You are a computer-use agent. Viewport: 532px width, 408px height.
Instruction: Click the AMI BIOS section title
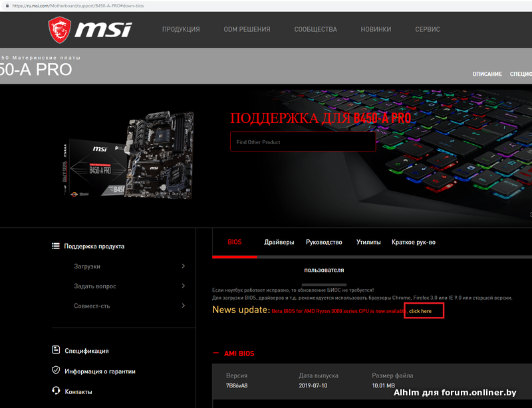(239, 354)
